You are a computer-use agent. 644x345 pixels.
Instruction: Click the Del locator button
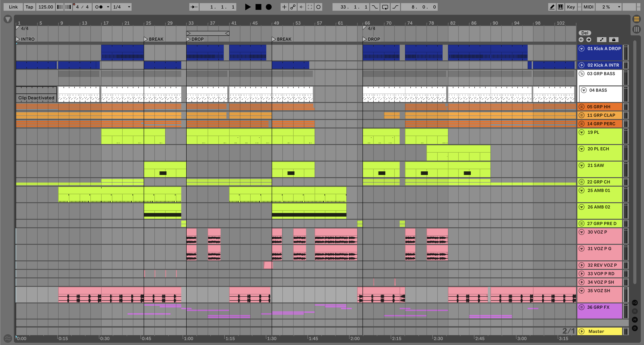pos(584,33)
